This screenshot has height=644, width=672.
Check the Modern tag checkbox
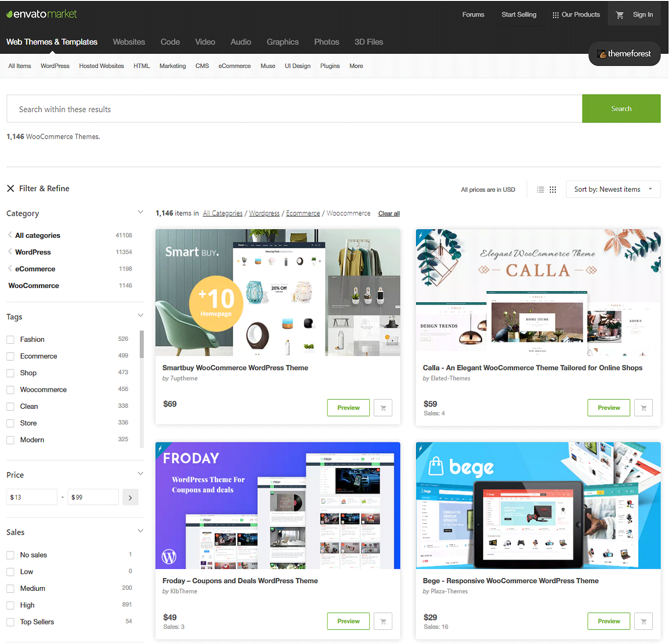[x=10, y=441]
